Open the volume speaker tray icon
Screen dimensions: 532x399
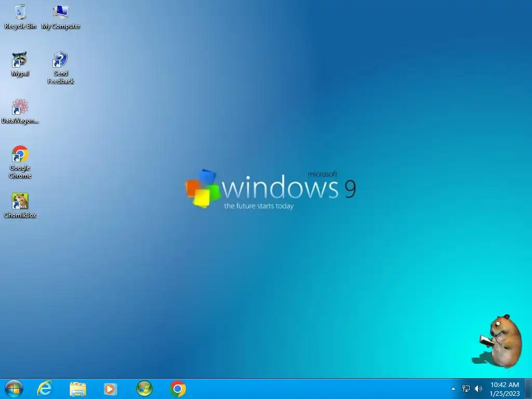[478, 389]
